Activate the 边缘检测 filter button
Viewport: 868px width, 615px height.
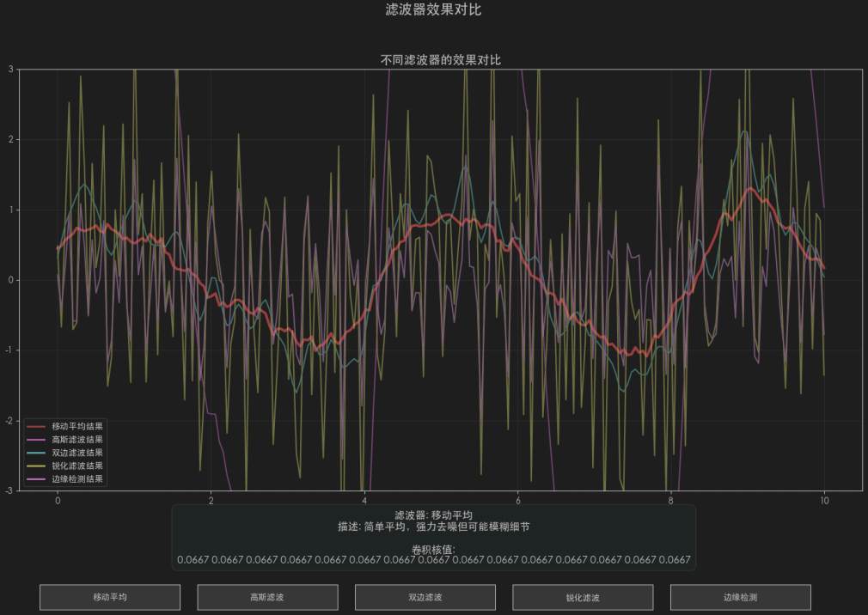coord(741,597)
